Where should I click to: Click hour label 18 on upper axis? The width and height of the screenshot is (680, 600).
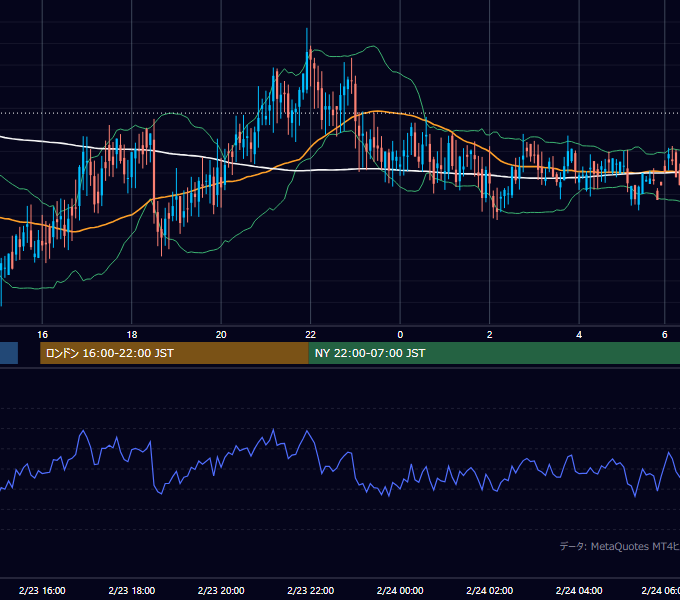tap(132, 335)
